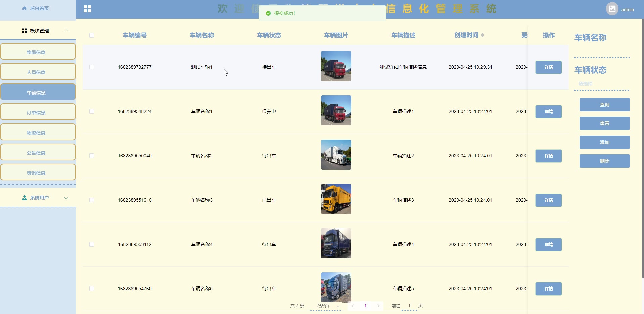Click the grid menu icon in header

87,9
